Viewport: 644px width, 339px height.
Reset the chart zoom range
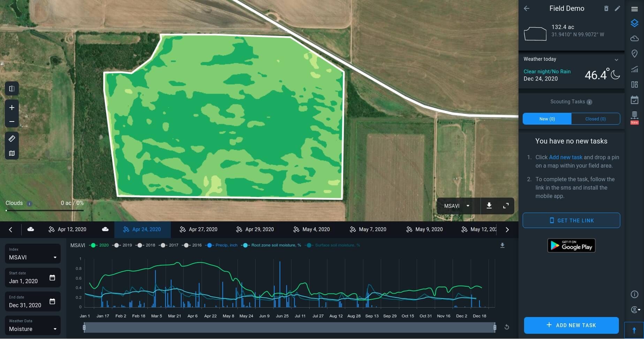coord(507,327)
